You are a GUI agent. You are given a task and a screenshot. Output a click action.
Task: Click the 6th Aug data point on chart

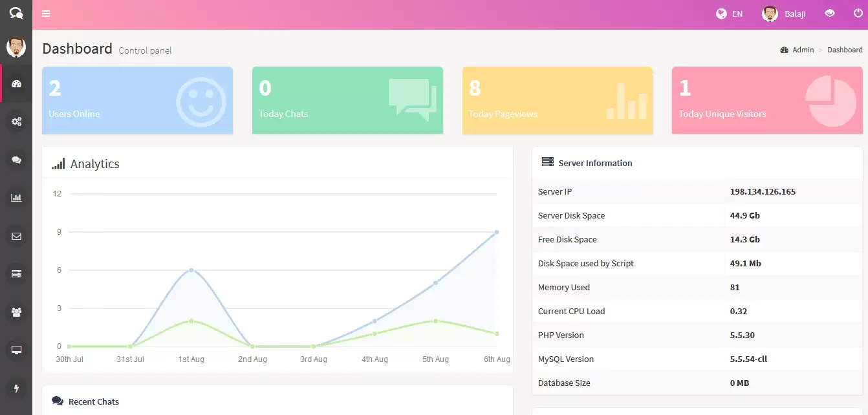497,232
